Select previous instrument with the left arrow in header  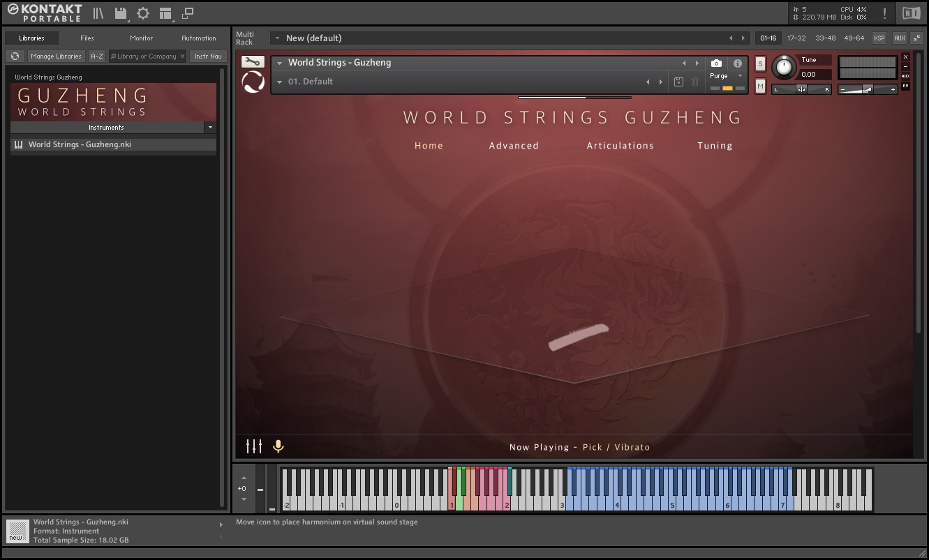[x=684, y=63]
